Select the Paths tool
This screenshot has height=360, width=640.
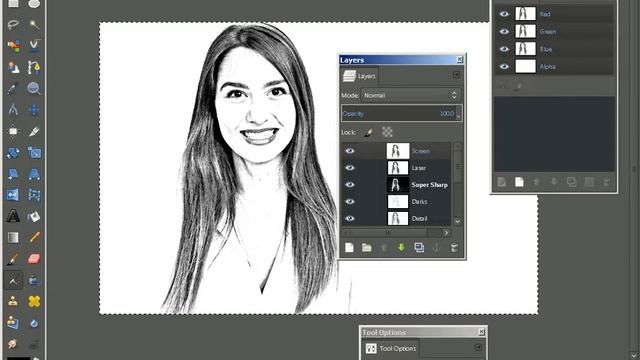tap(34, 67)
